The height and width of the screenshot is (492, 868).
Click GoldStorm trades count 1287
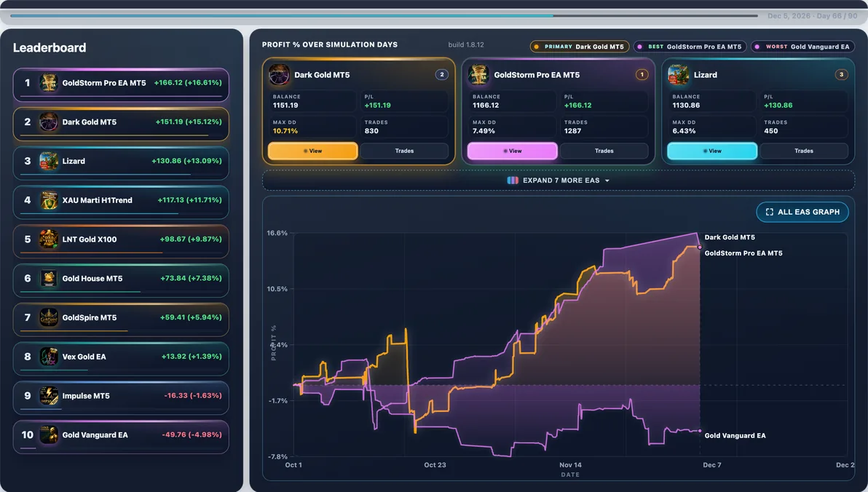click(573, 131)
